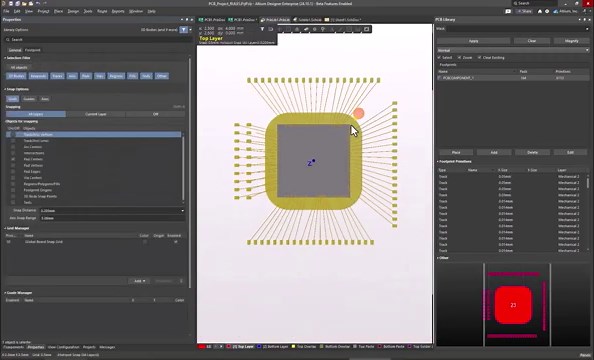
Task: Open the Snap Distance dropdown
Action: (182, 210)
